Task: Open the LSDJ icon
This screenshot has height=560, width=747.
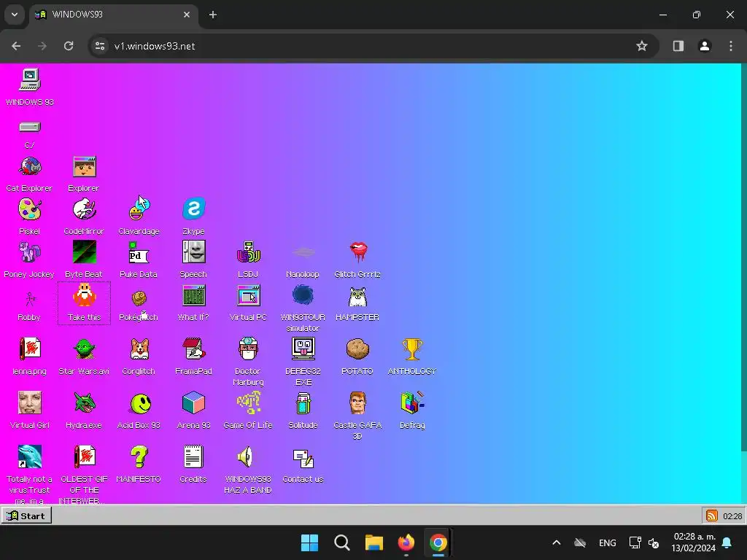Action: coord(248,252)
